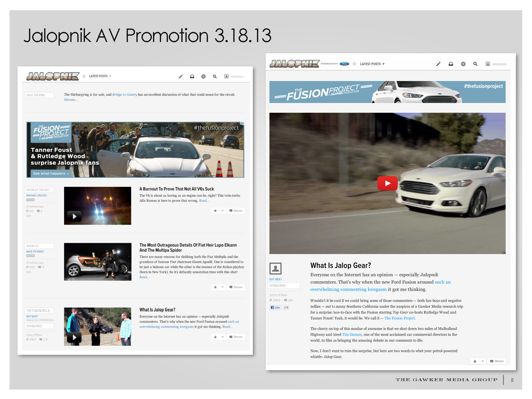Viewport: 532px width, 399px height.
Task: Click Edit under the Burnout article metadata
Action: click(29, 216)
